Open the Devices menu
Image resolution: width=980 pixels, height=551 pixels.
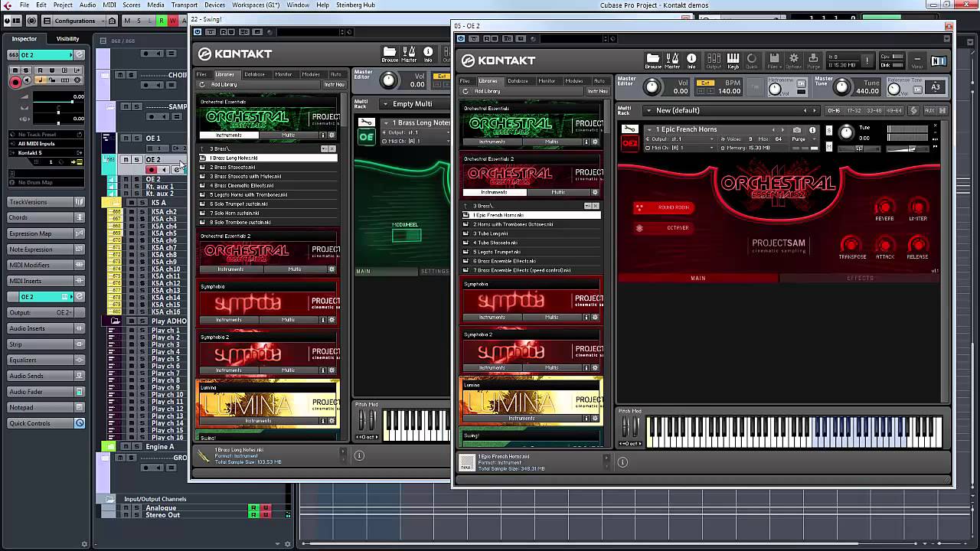214,5
